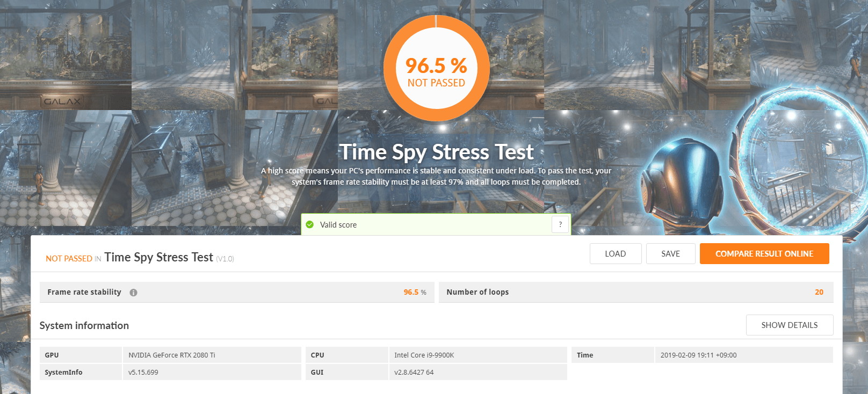Select the Time value 2019-02-09 19:11
Image resolution: width=868 pixels, height=394 pixels.
point(698,355)
